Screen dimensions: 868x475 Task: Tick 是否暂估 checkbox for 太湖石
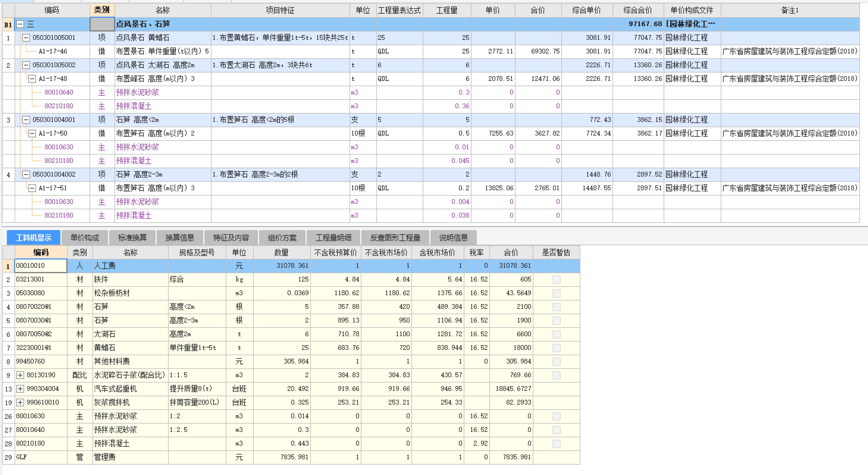click(556, 334)
